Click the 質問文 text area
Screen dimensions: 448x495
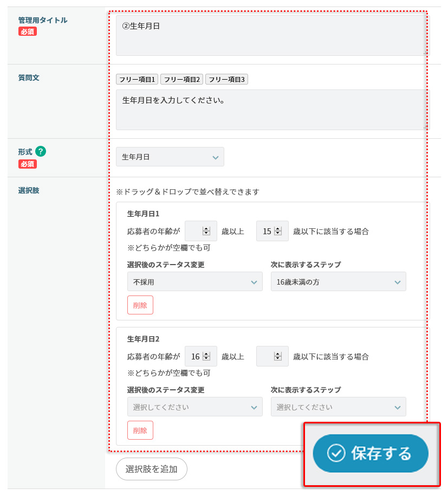[271, 110]
